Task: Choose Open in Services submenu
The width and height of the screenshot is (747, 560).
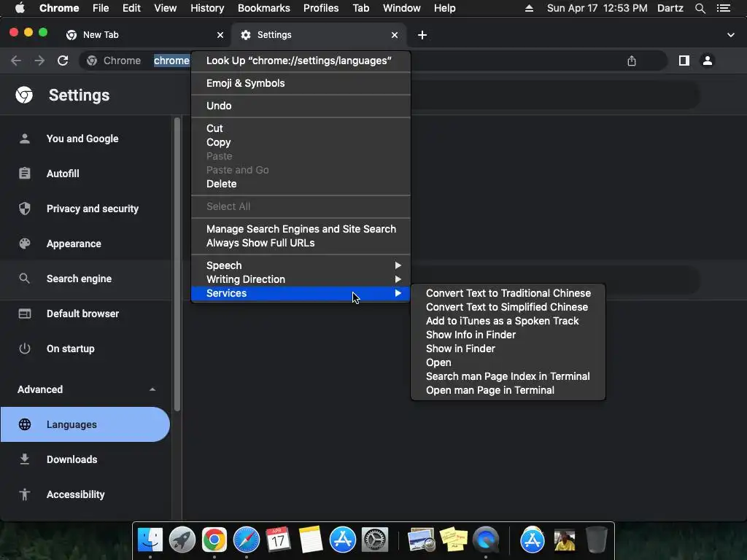Action: [x=508, y=362]
